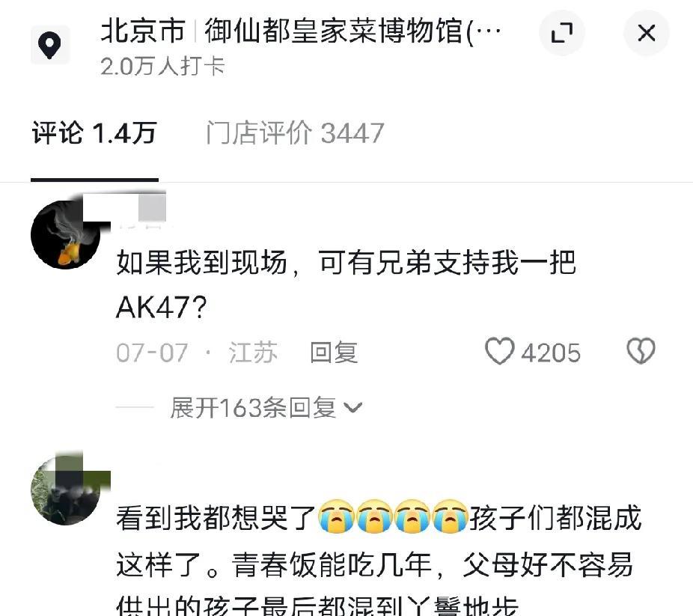Close the comments panel
Screen dimensions: 693x616
[x=647, y=33]
